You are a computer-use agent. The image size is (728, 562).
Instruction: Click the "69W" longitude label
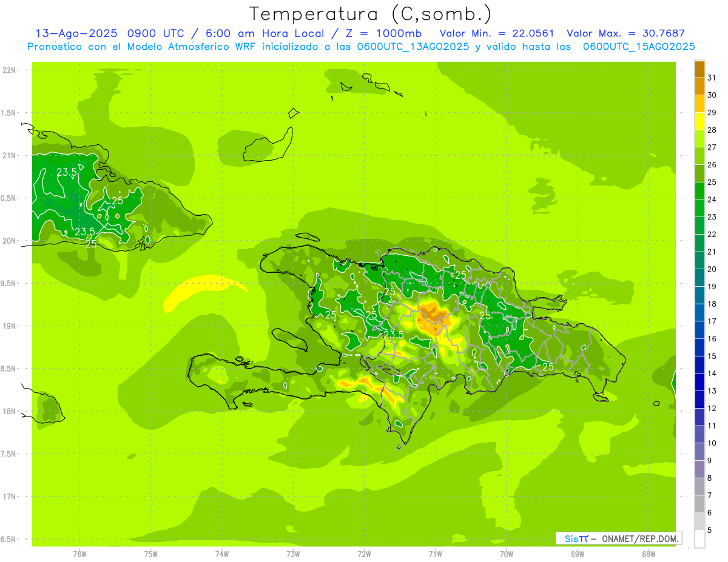(578, 554)
